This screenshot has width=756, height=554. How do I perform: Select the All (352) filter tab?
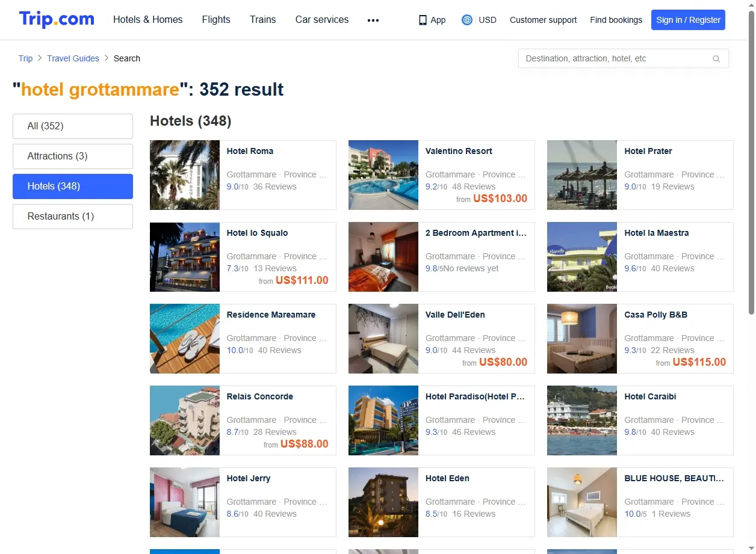coord(73,126)
